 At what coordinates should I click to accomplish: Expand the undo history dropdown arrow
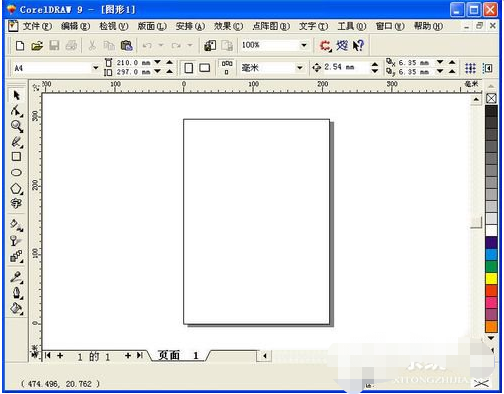(x=161, y=45)
